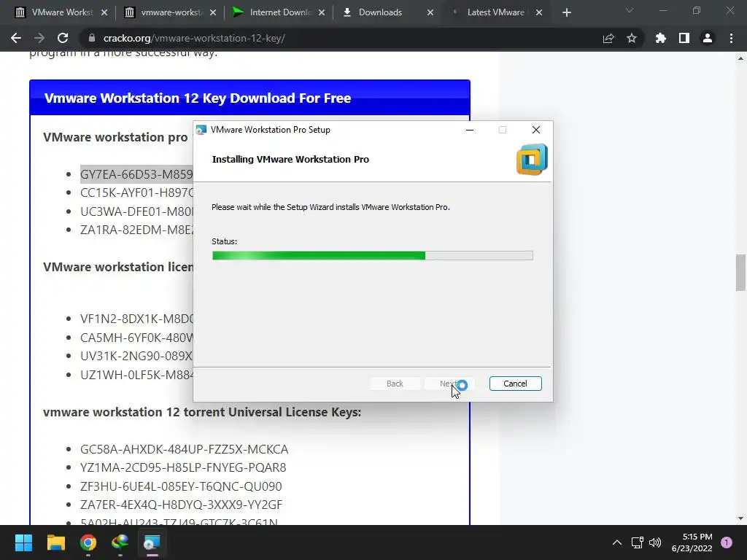
Task: Open the Windows Start menu
Action: 23,542
